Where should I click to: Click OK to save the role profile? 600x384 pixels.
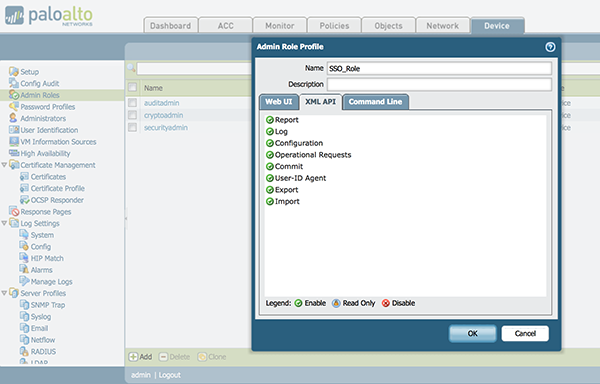tap(473, 334)
